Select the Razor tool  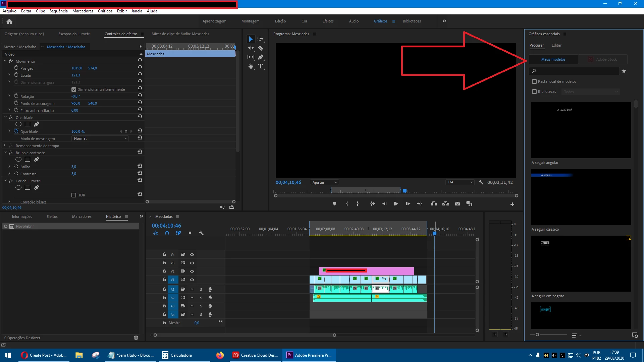pos(261,48)
